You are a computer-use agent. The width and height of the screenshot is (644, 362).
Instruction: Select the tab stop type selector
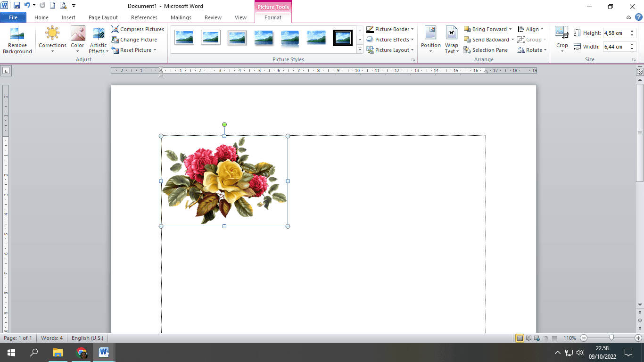pos(6,71)
